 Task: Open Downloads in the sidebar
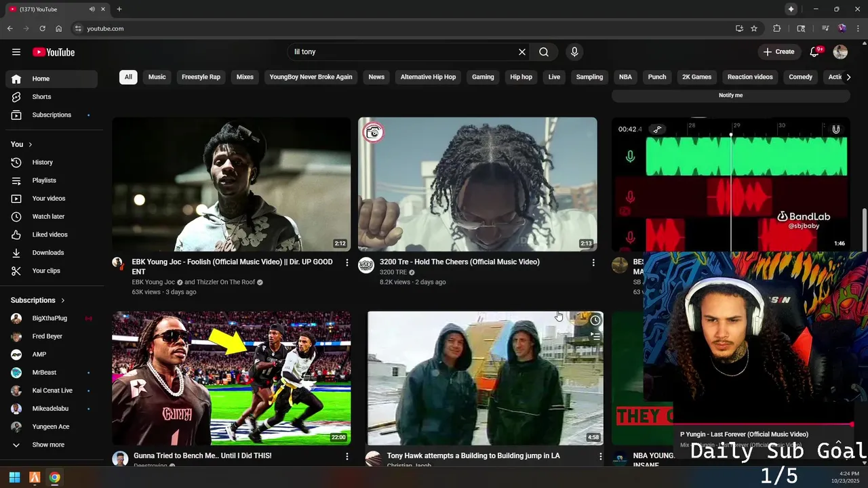tap(52, 253)
